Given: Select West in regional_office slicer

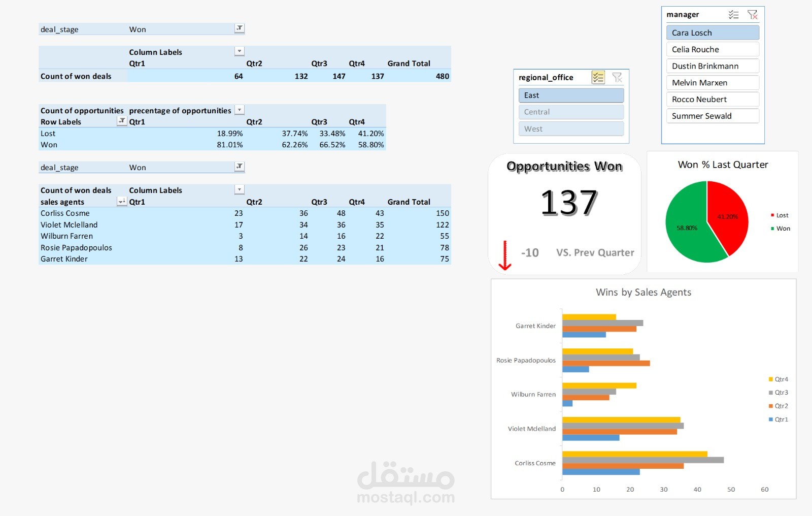Looking at the screenshot, I should [571, 129].
